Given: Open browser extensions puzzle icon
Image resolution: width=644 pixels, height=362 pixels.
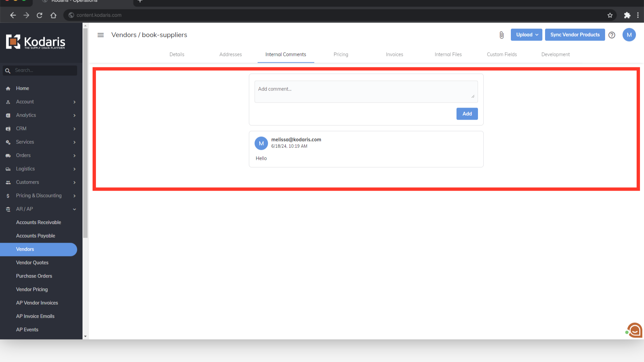Looking at the screenshot, I should (x=627, y=15).
